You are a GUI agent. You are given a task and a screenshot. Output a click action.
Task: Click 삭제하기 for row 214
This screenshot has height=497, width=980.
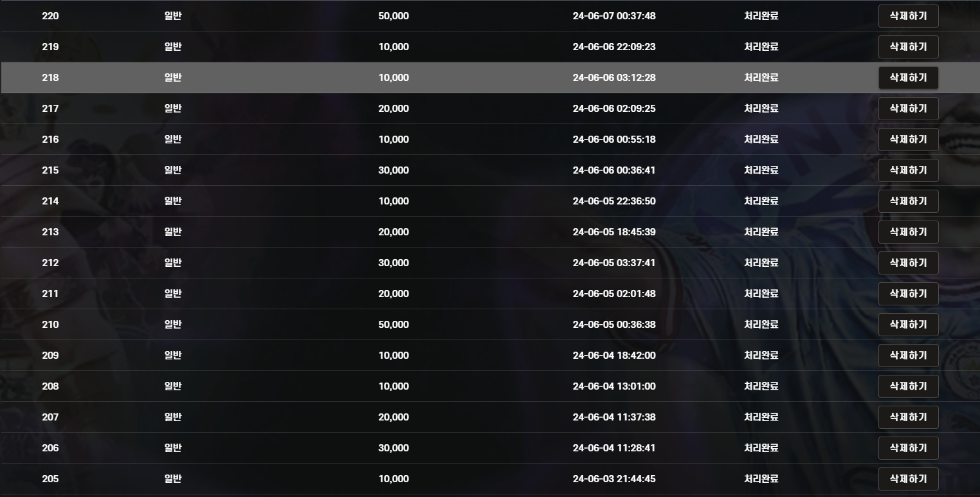tap(908, 201)
